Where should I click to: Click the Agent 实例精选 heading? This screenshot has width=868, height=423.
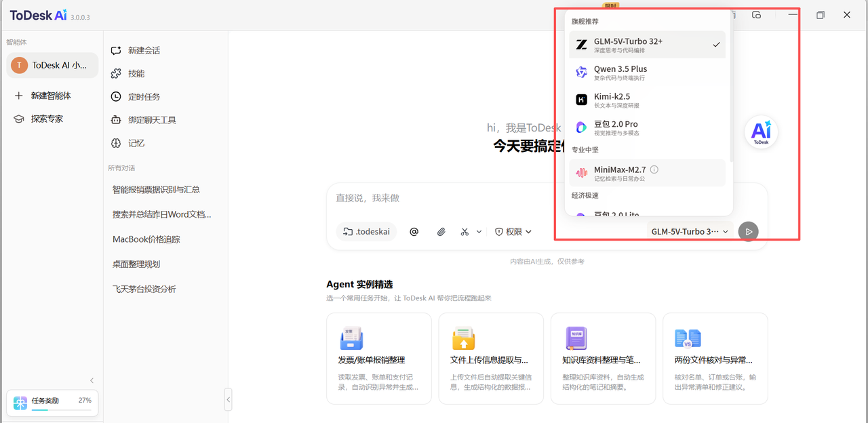[x=359, y=284]
